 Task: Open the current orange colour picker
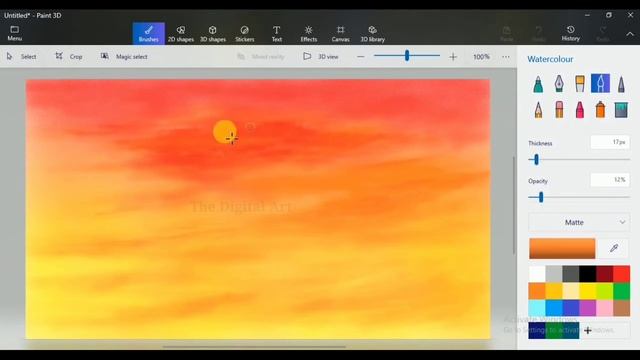coord(562,249)
